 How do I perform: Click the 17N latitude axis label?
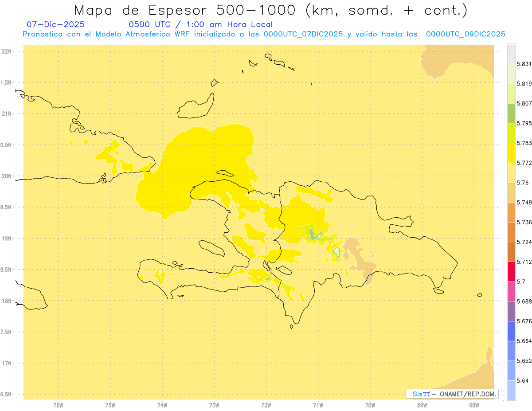(x=8, y=363)
